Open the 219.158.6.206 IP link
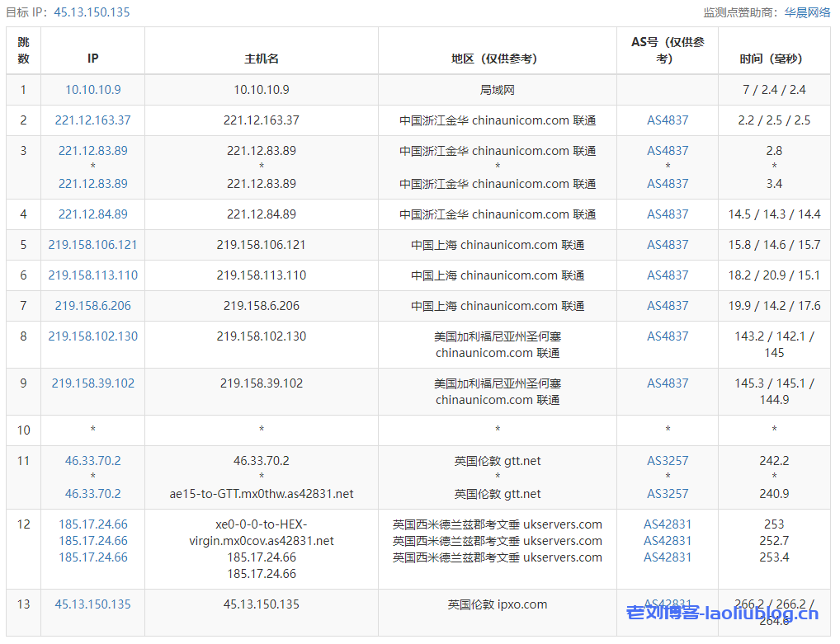The width and height of the screenshot is (840, 644). tap(93, 306)
